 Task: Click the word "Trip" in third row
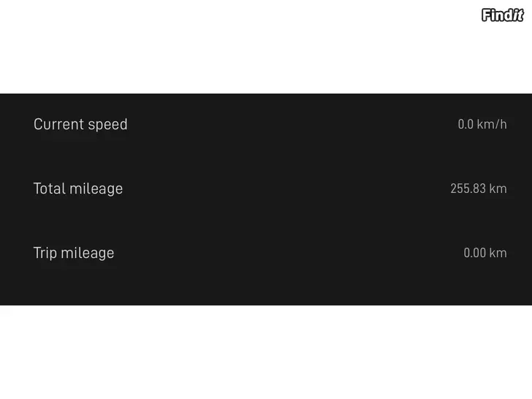45,254
